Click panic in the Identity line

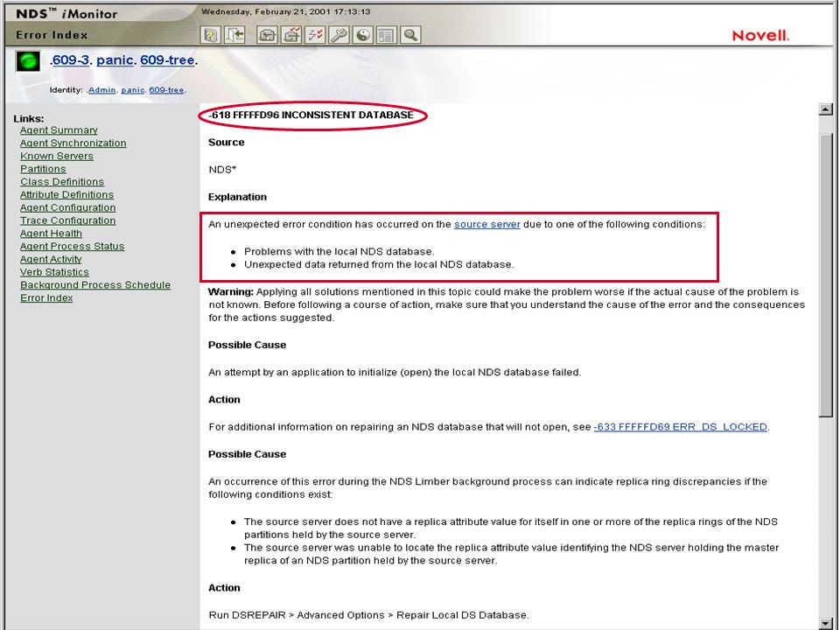[x=133, y=90]
